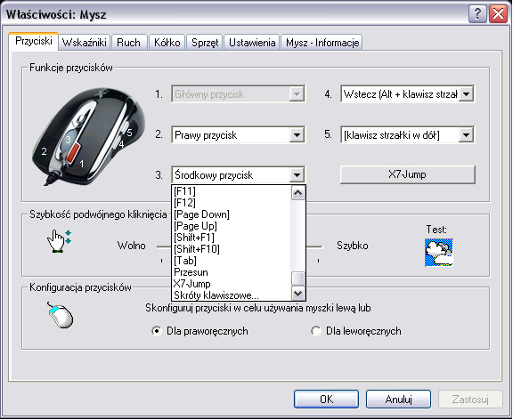Select [Page Down] in the dropdown list
The image size is (513, 420).
232,214
